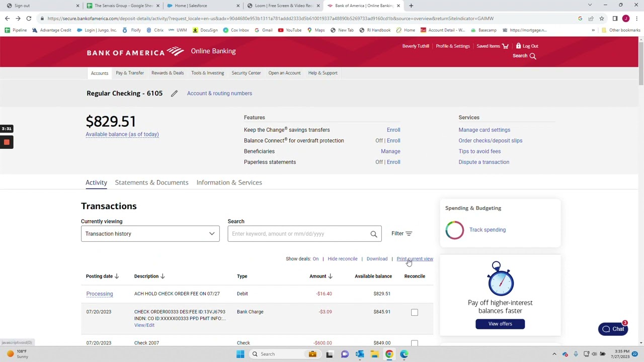Hide the reconcile column

[x=343, y=259]
